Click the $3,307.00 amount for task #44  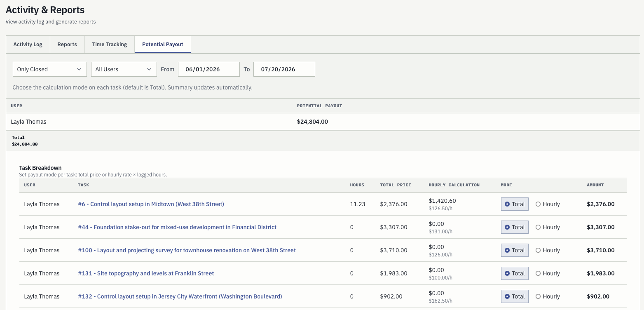601,227
